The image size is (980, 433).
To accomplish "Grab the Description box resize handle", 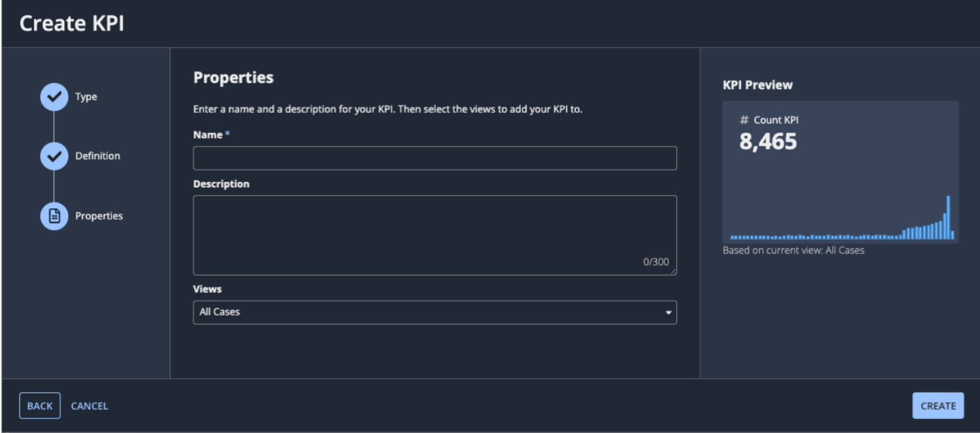I will [673, 272].
